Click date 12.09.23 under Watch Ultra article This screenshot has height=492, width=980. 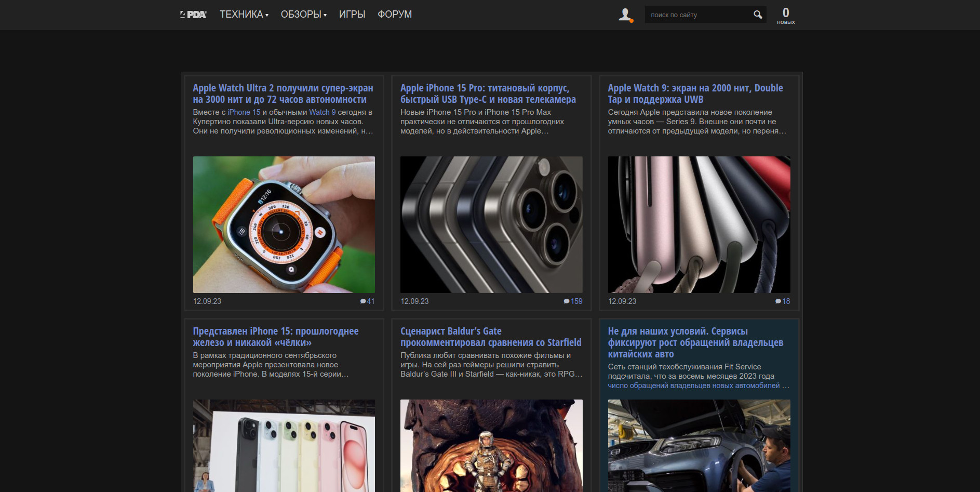click(207, 301)
